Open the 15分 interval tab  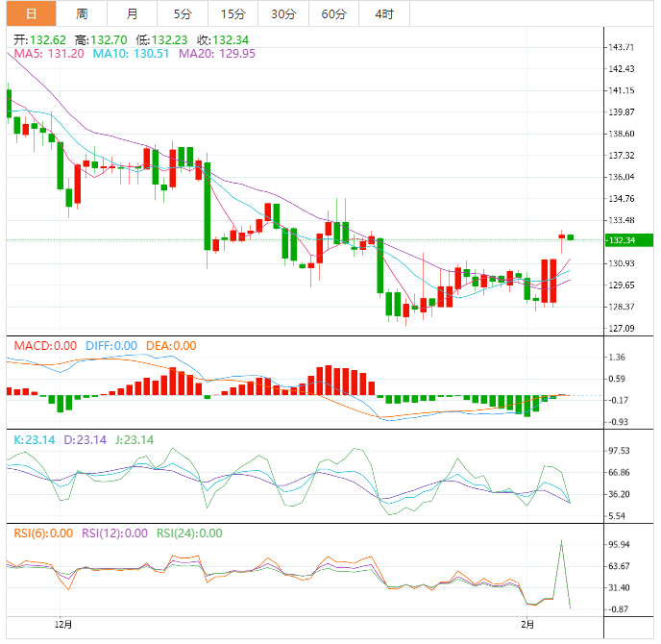tap(233, 13)
